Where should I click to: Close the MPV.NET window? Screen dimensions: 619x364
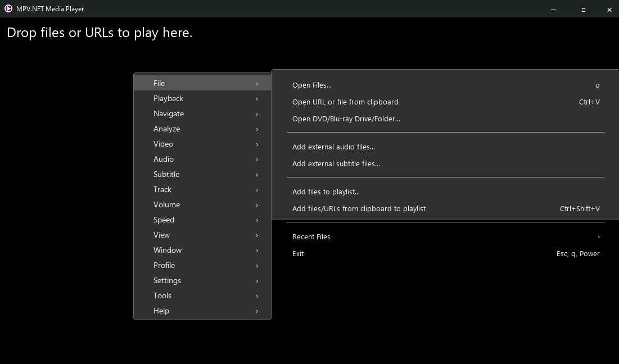pyautogui.click(x=609, y=10)
